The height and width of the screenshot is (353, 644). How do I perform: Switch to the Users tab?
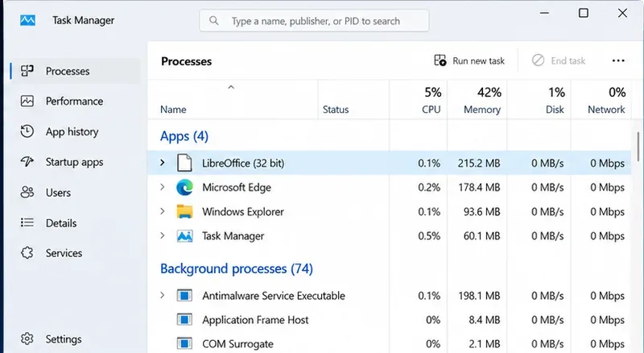pyautogui.click(x=76, y=193)
